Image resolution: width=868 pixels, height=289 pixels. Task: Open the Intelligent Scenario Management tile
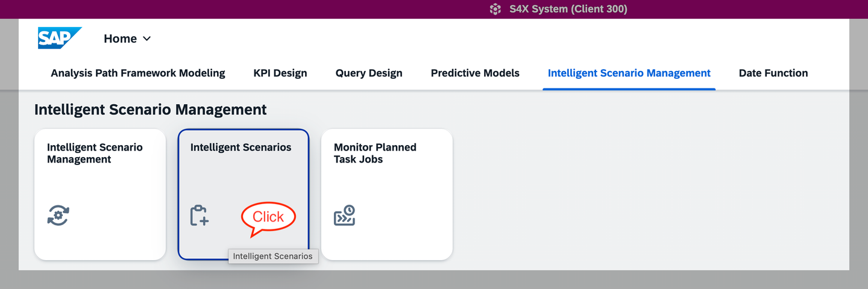tap(100, 194)
